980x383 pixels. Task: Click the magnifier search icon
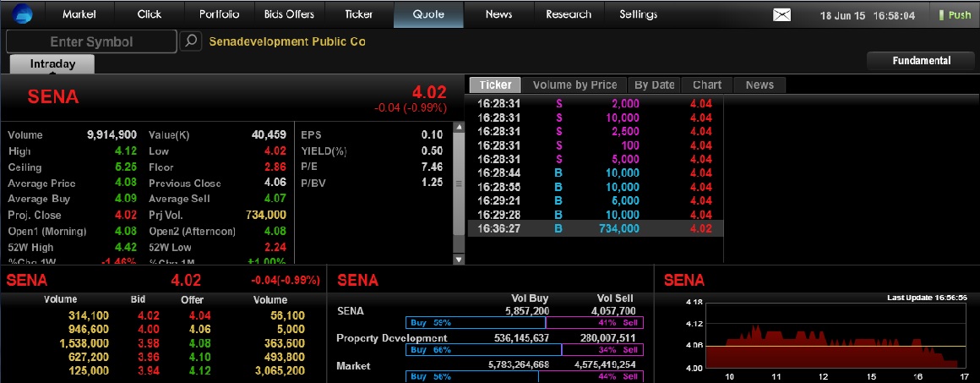coord(191,42)
